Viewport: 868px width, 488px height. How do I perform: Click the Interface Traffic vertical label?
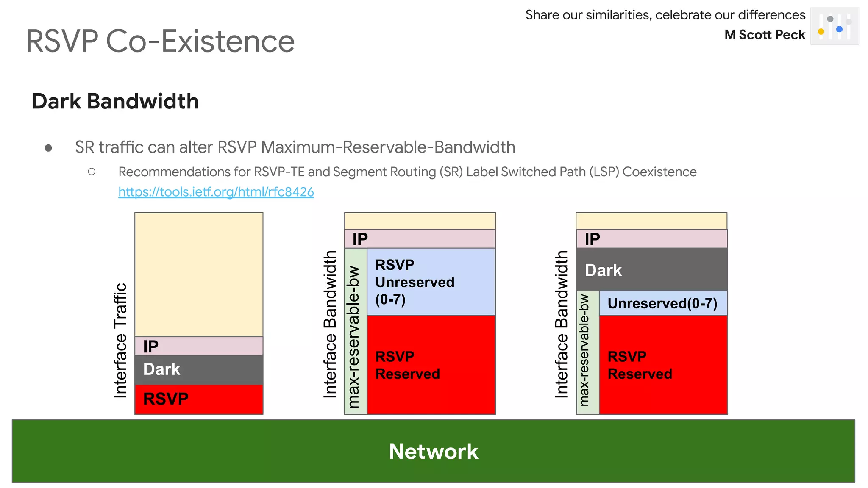click(120, 341)
